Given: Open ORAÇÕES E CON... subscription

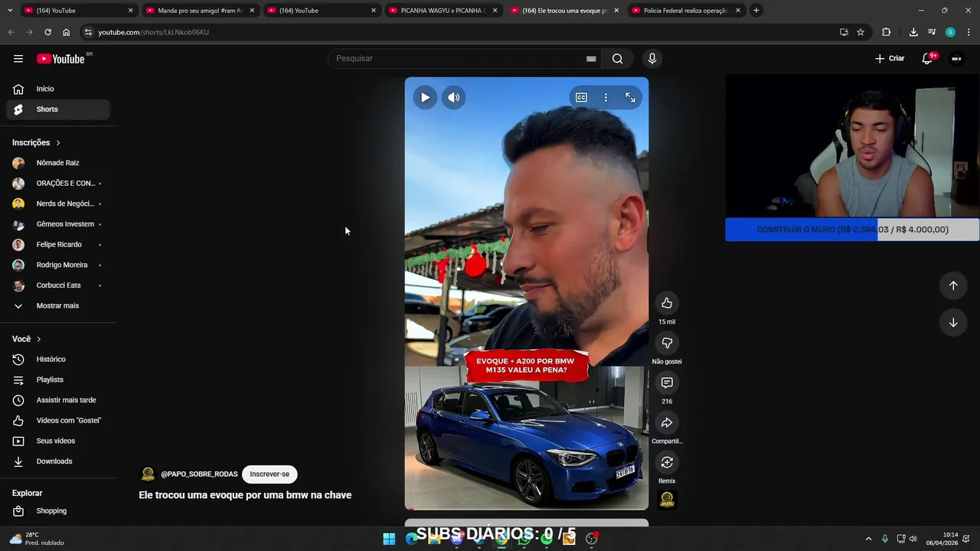Looking at the screenshot, I should 58,184.
